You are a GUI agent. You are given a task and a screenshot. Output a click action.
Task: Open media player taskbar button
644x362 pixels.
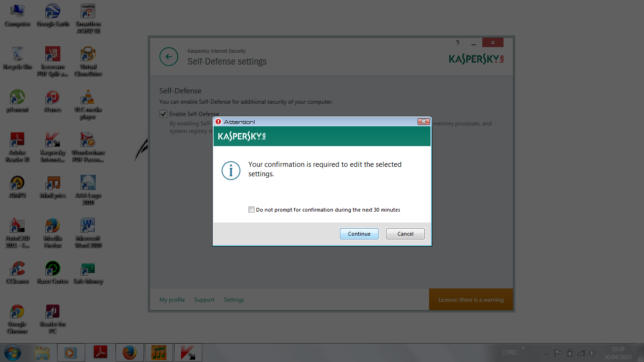(71, 353)
